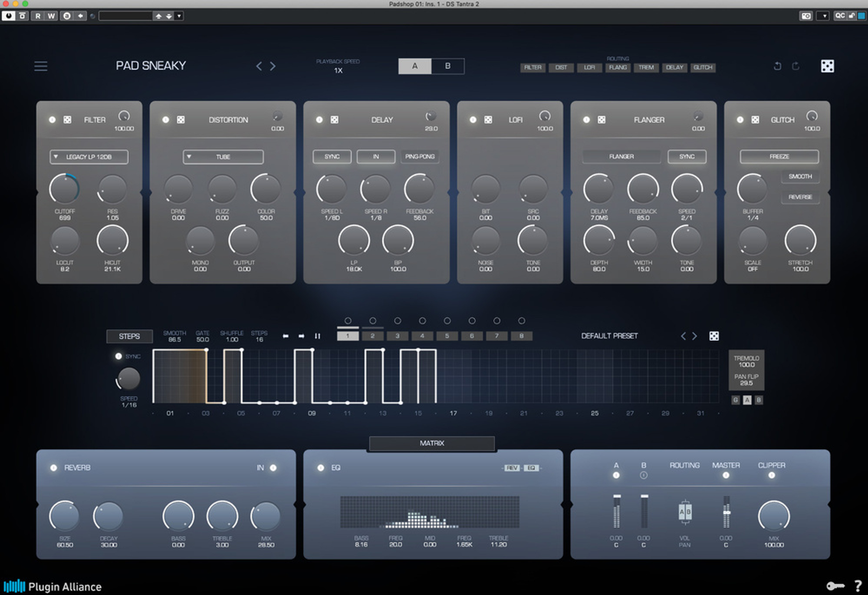Click the host power bypass button

[x=8, y=16]
